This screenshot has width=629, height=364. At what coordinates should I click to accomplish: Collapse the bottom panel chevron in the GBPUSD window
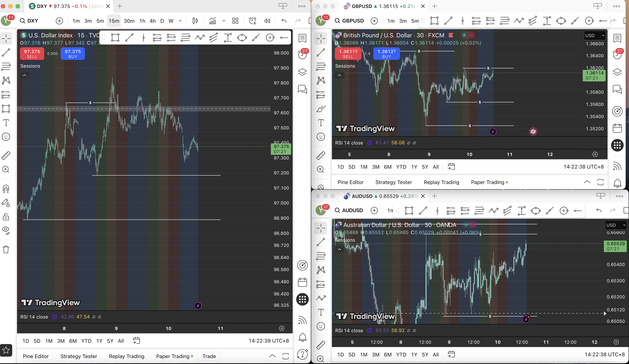tap(587, 182)
